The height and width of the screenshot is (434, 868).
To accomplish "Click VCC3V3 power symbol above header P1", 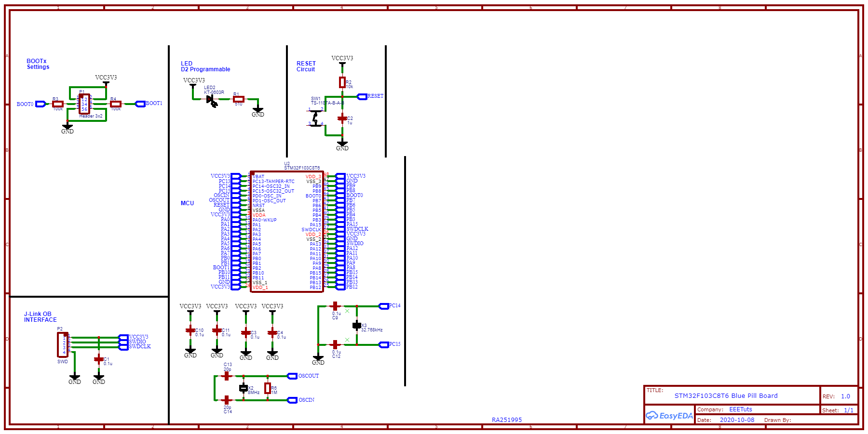I will tap(106, 79).
